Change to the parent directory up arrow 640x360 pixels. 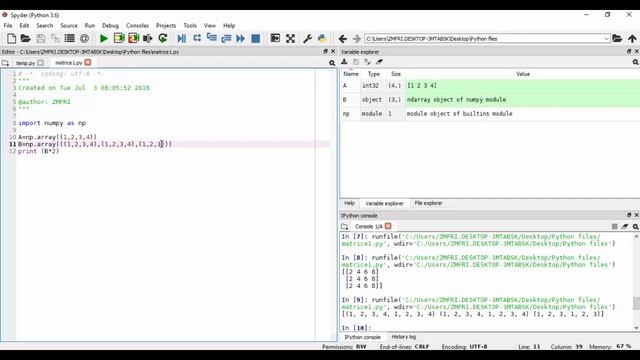(x=632, y=39)
